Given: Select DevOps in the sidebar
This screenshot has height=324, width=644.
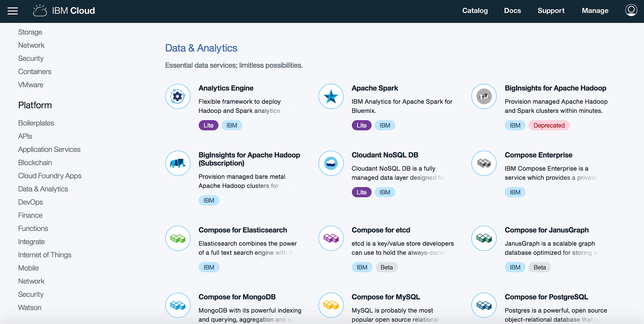Looking at the screenshot, I should (31, 202).
